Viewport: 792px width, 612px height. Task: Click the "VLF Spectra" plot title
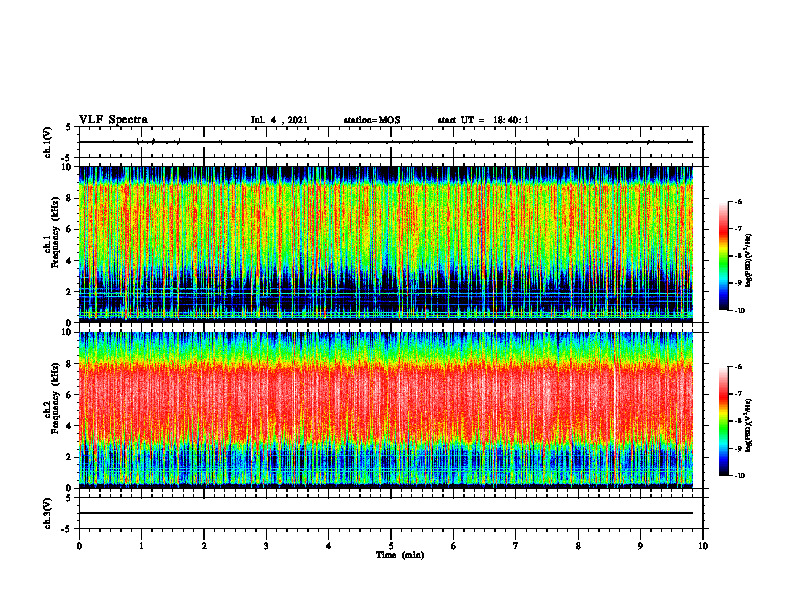click(114, 120)
